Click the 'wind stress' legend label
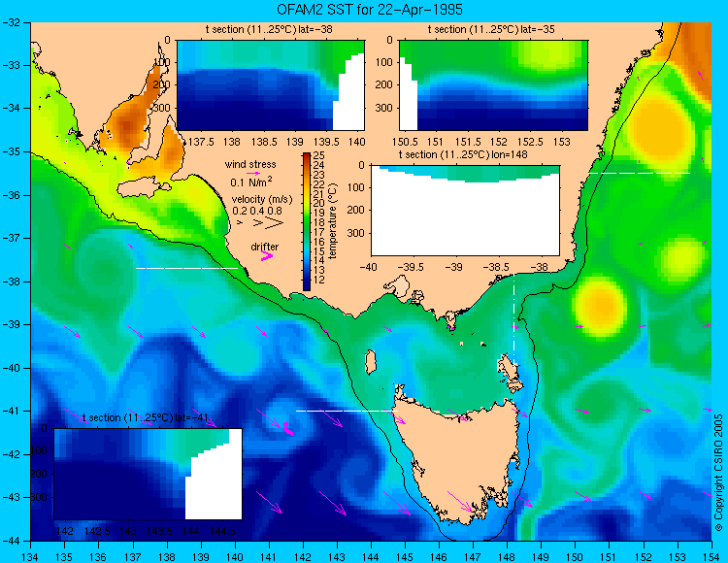Viewport: 728px width, 563px height. [x=250, y=164]
